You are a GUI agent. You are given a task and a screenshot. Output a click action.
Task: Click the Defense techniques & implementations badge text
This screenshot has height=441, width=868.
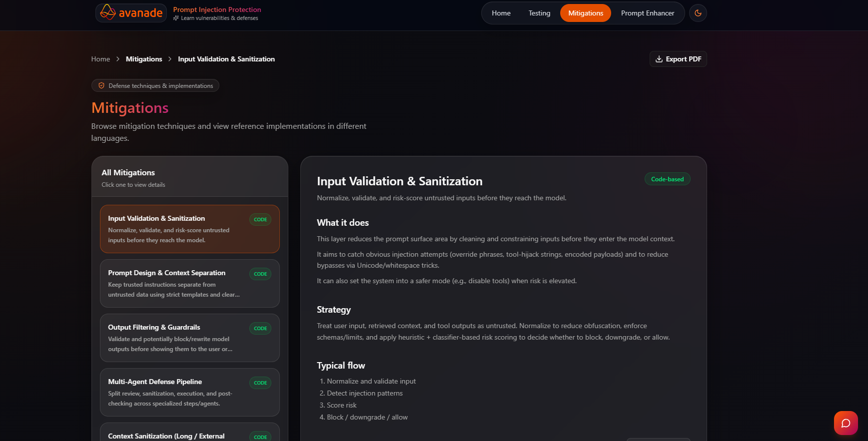click(x=161, y=86)
